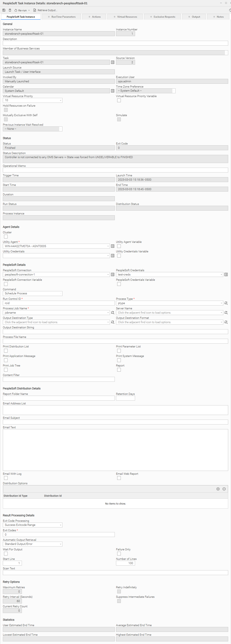Click the find icon beside Server Name
Screen dimensions: 231x644
226,313
